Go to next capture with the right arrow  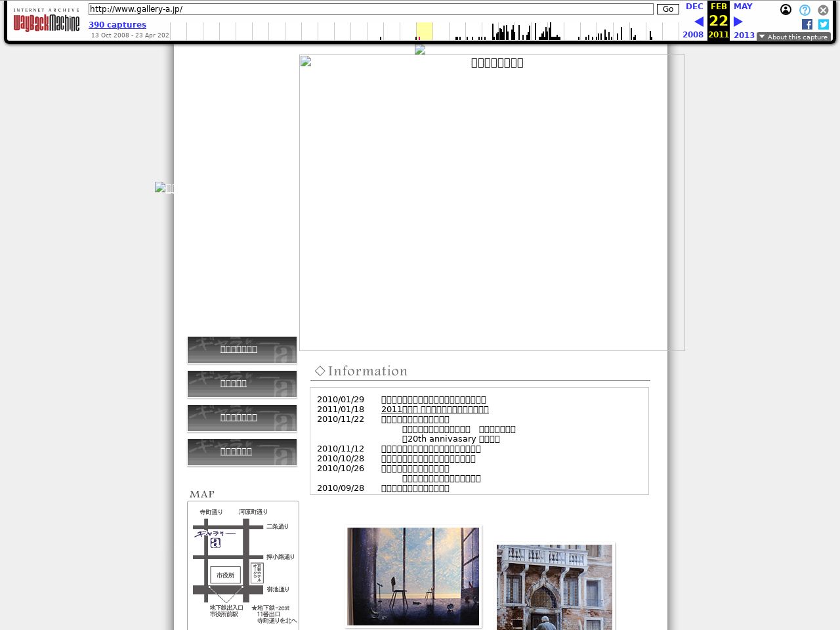[738, 22]
